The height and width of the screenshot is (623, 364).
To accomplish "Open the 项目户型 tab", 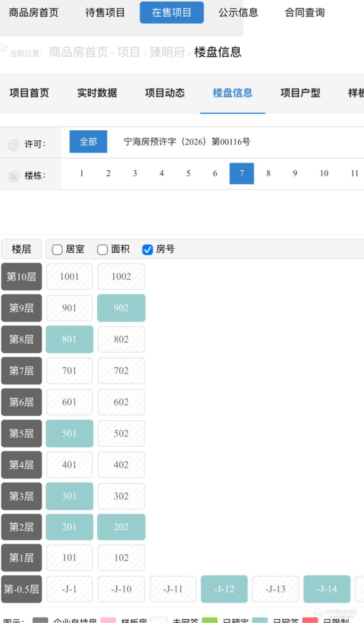I will click(300, 93).
